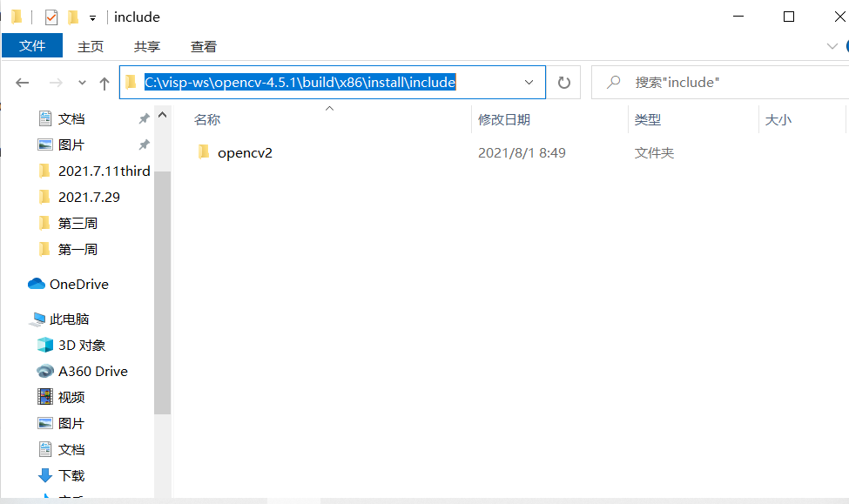Click the 视频 filmstrip icon
This screenshot has width=849, height=504.
click(x=45, y=397)
